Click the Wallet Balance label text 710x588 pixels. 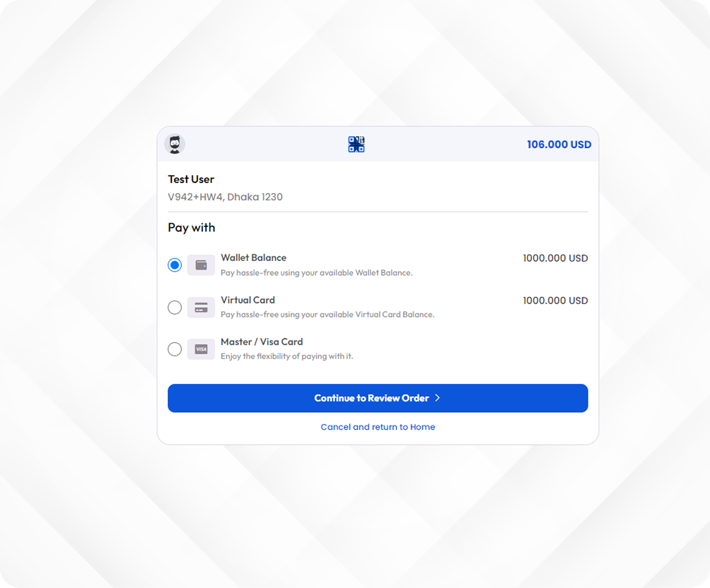click(254, 258)
